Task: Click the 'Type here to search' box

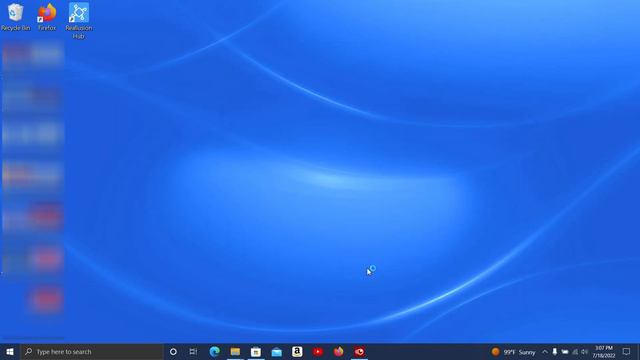Action: point(92,351)
